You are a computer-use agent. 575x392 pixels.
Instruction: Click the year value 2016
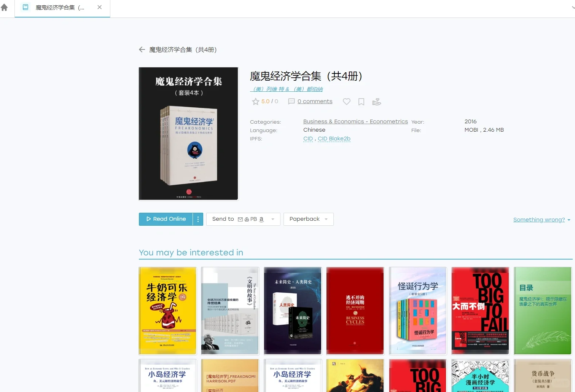pos(470,121)
